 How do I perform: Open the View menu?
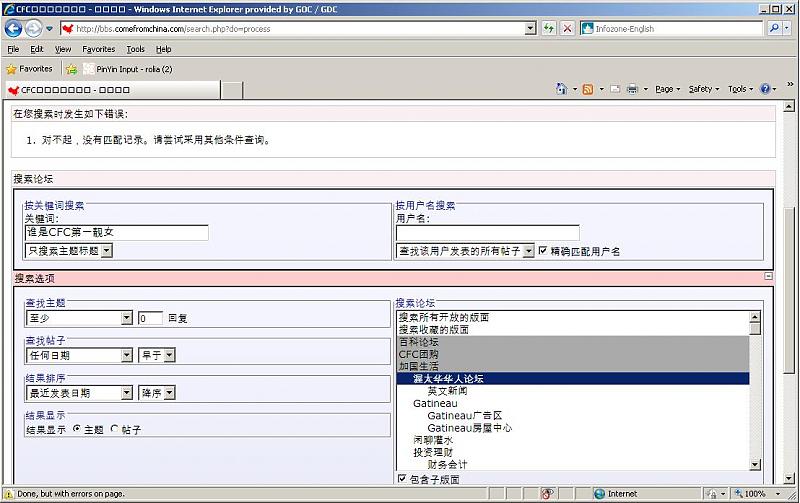(x=62, y=49)
